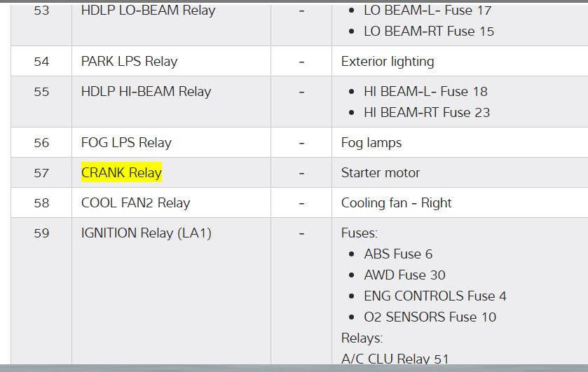Select the FOG LPS Relay cell
Screen dimensions: 588x372
126,143
